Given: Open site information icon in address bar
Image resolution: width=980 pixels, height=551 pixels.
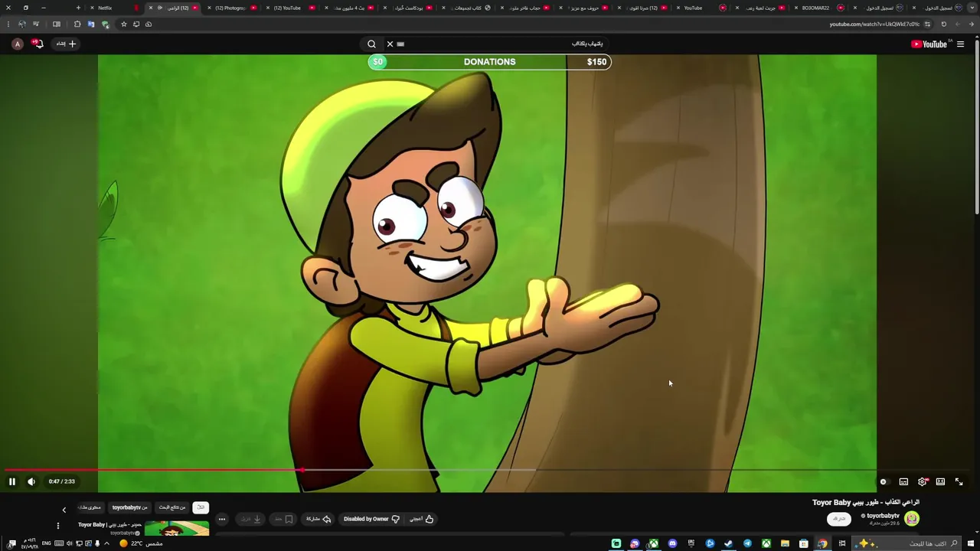Looking at the screenshot, I should [927, 24].
